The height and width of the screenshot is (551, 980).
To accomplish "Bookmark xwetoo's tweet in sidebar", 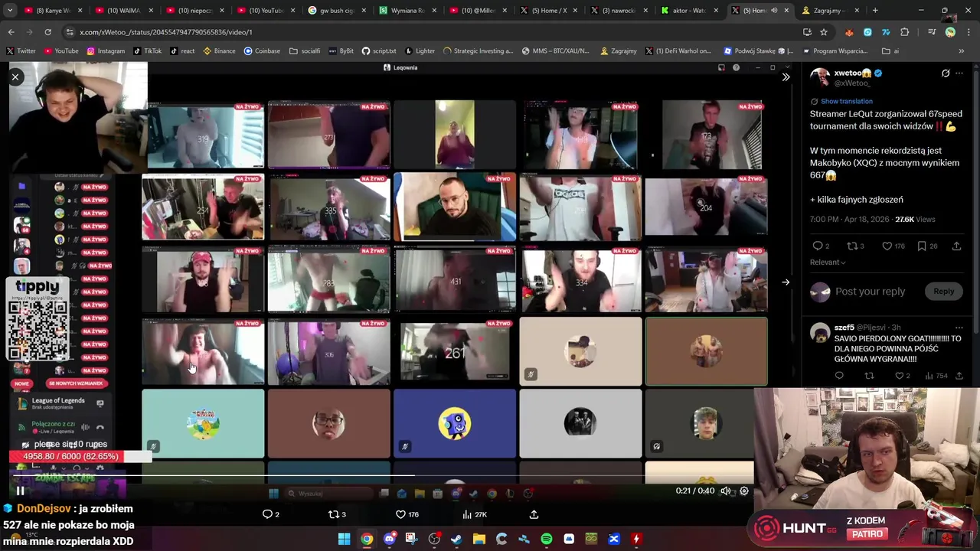I will point(922,246).
